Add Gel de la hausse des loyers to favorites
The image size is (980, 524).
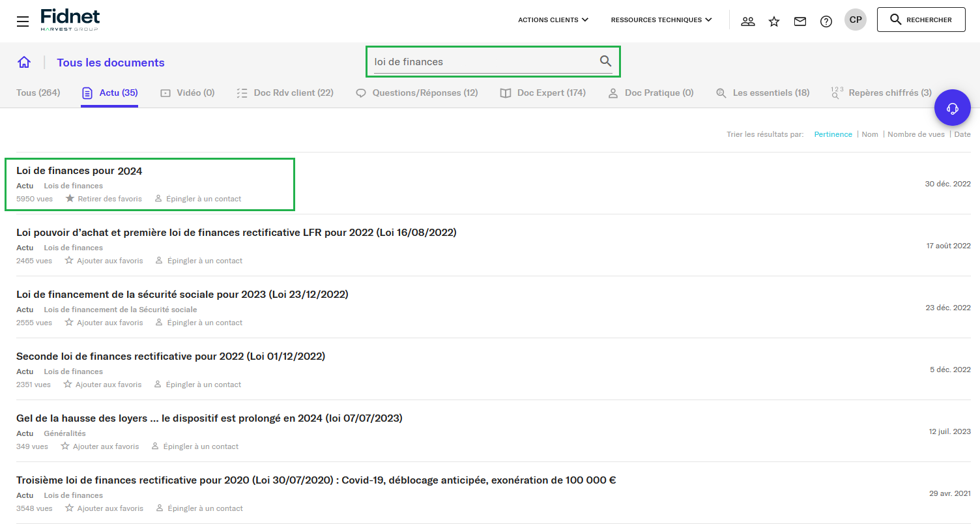(100, 446)
